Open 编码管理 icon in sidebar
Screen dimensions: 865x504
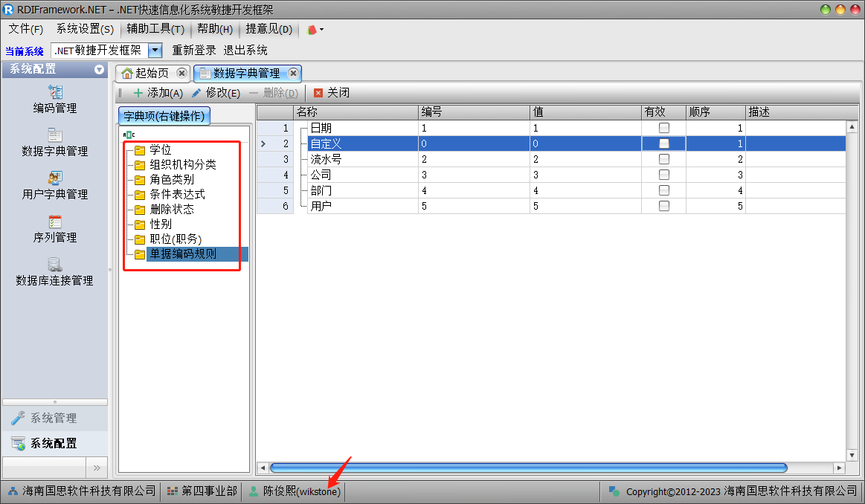55,92
